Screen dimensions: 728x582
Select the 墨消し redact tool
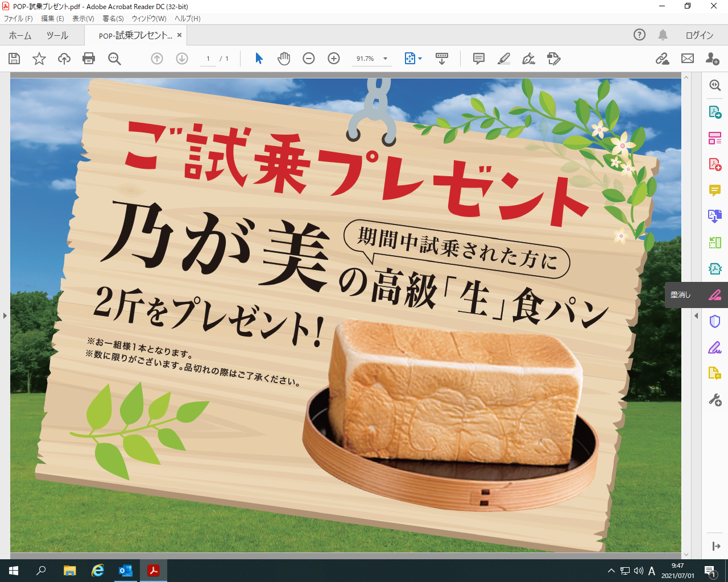tap(697, 295)
